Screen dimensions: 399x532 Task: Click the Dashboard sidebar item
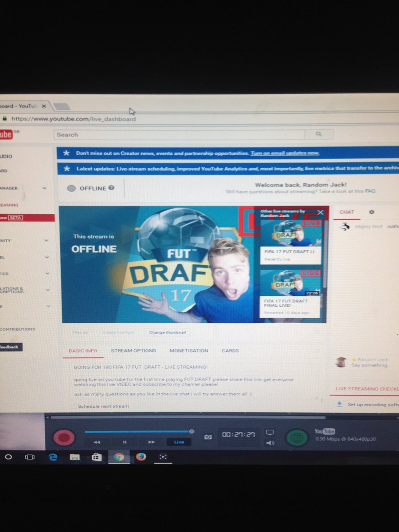(4, 171)
